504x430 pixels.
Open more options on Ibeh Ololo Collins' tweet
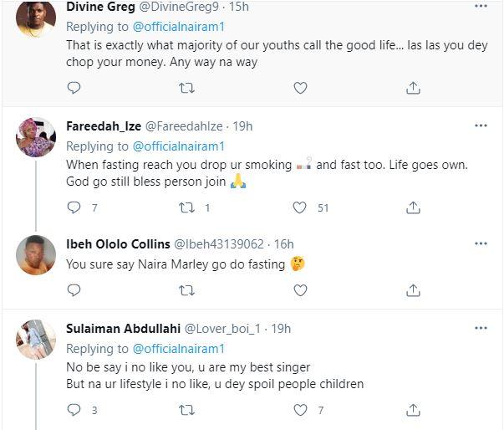coord(481,243)
